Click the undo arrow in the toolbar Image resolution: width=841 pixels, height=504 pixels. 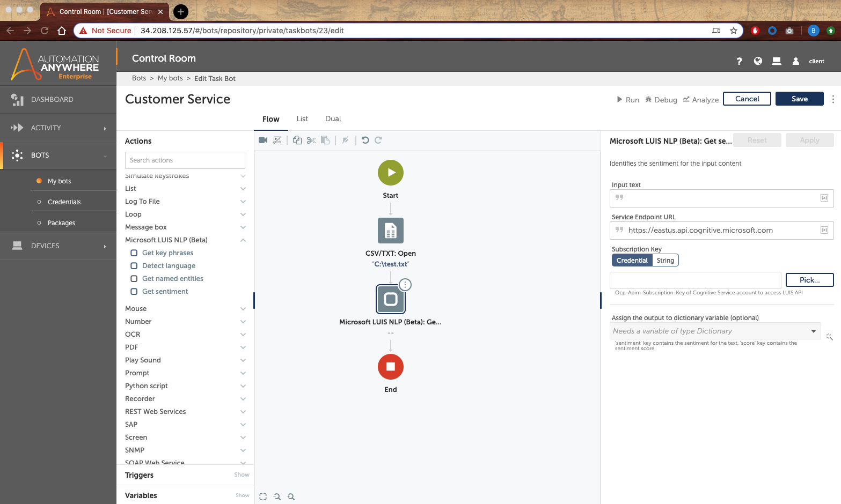pyautogui.click(x=365, y=140)
